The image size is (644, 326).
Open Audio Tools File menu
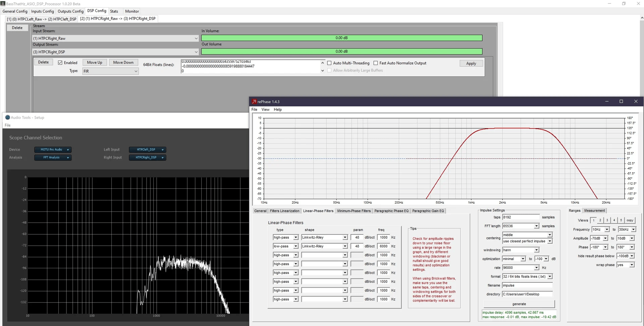pyautogui.click(x=7, y=125)
